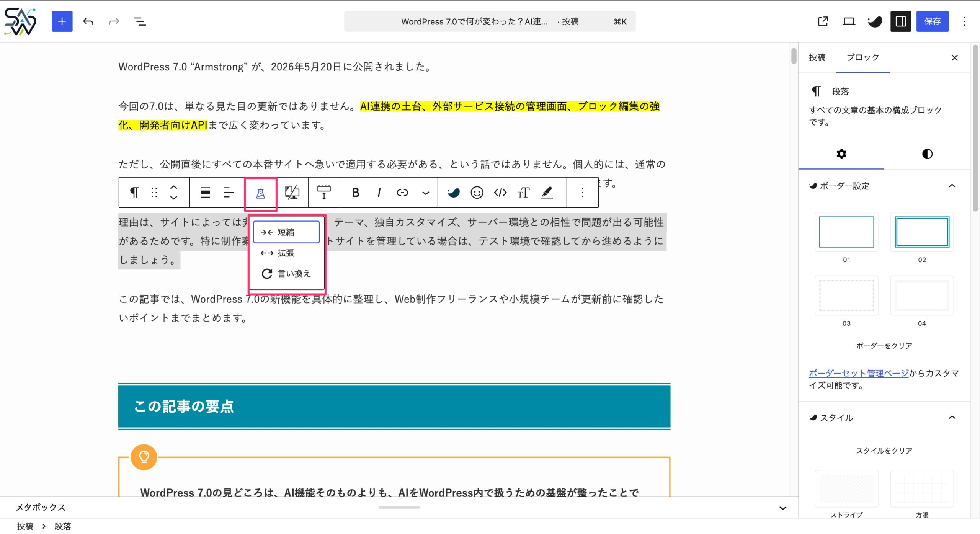
Task: Click the site logo to exit editor
Action: click(21, 21)
